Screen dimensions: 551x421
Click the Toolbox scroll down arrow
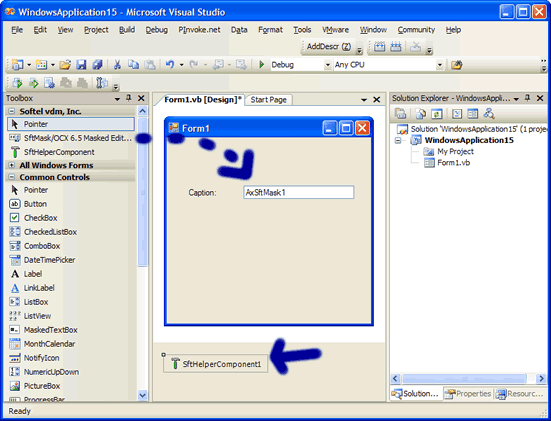[142, 395]
